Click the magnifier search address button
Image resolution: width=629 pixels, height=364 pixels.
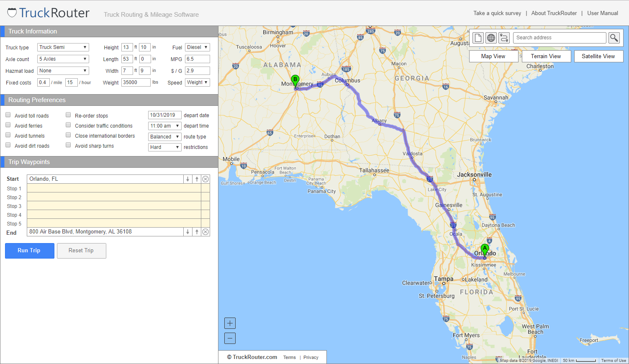pyautogui.click(x=614, y=38)
